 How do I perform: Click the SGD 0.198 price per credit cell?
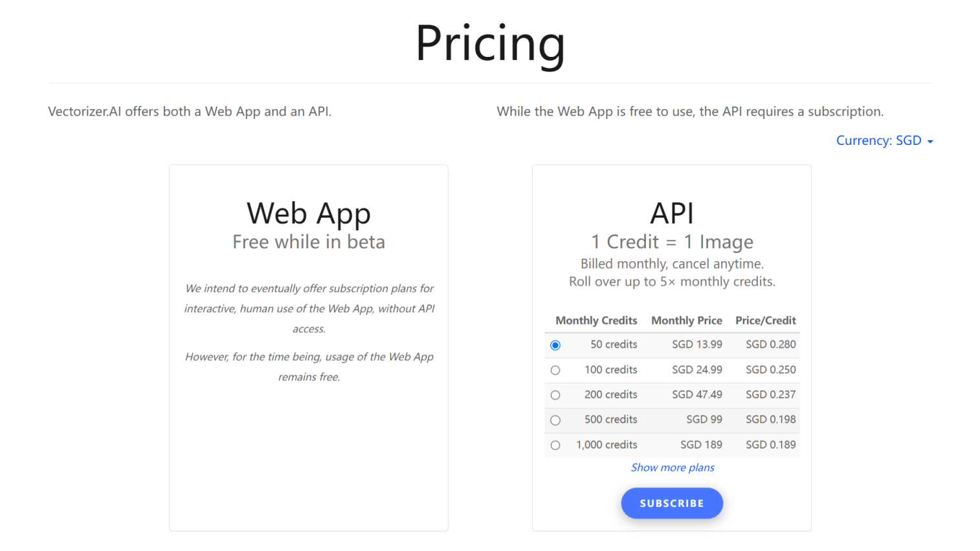pyautogui.click(x=770, y=420)
